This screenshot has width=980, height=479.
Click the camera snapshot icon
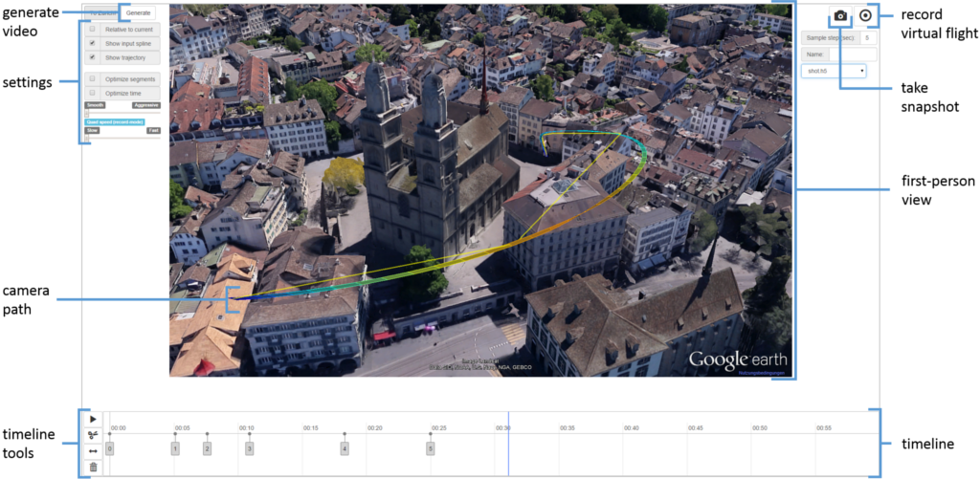coord(839,16)
